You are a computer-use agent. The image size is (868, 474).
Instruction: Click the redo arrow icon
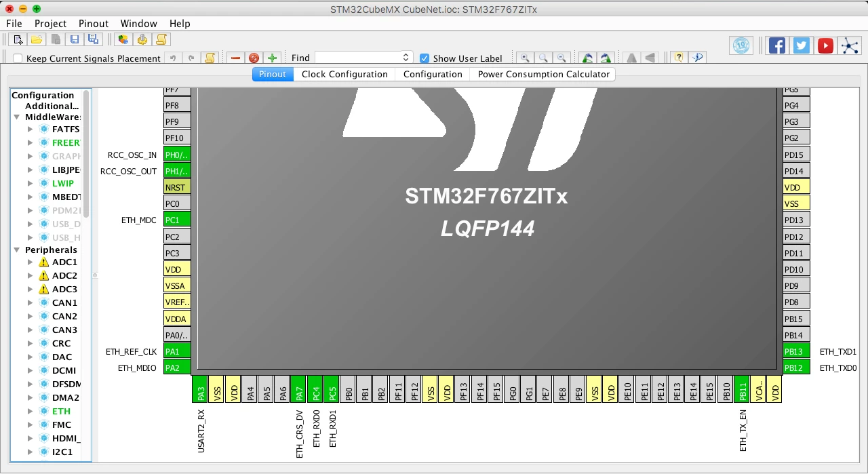click(191, 58)
